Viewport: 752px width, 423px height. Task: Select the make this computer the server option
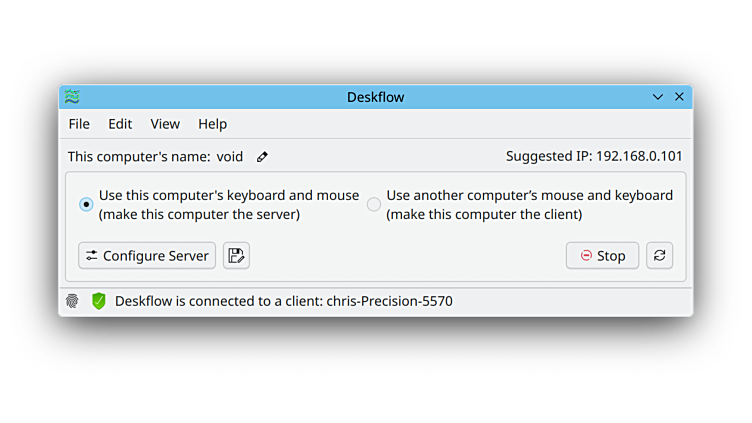(x=87, y=204)
